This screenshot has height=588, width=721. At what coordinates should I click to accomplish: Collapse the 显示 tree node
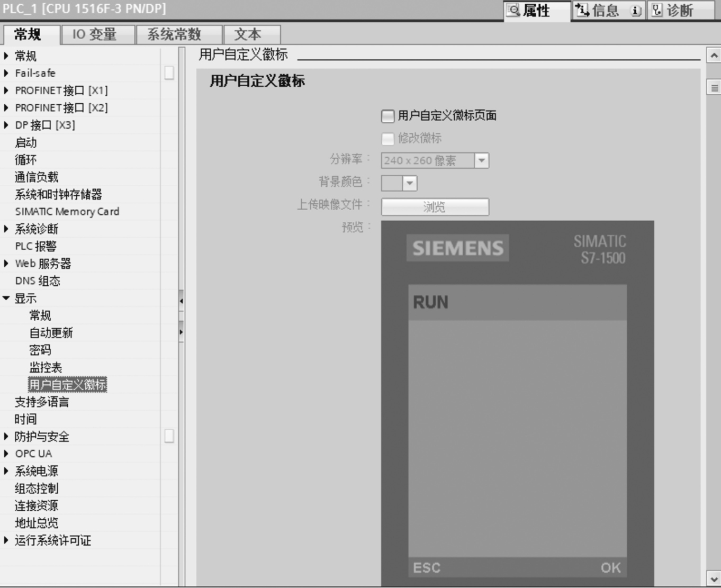point(6,298)
